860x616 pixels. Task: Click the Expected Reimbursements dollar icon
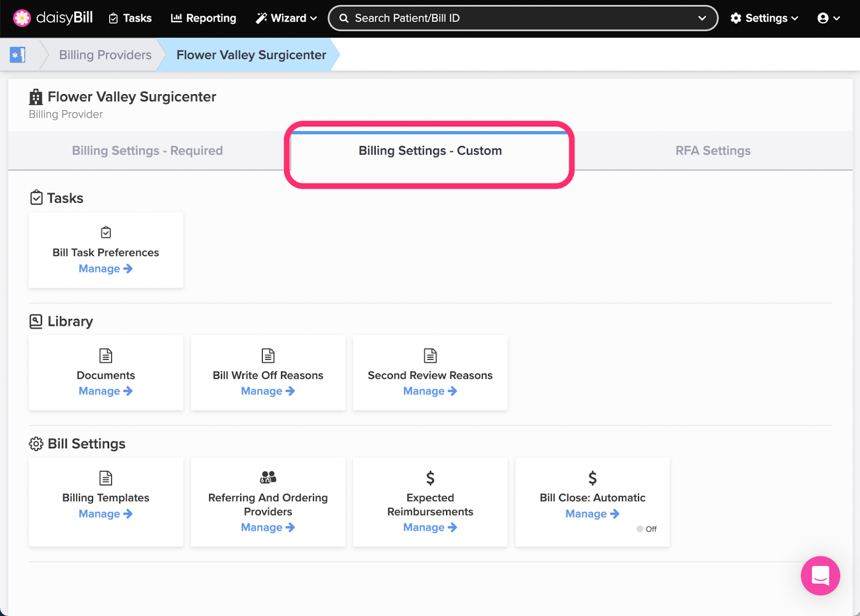click(431, 478)
